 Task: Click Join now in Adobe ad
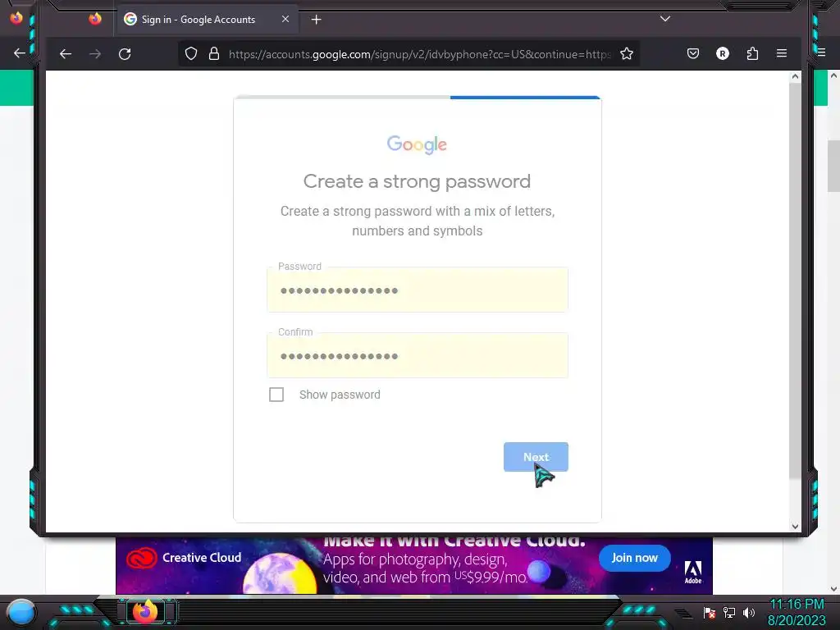pyautogui.click(x=634, y=558)
